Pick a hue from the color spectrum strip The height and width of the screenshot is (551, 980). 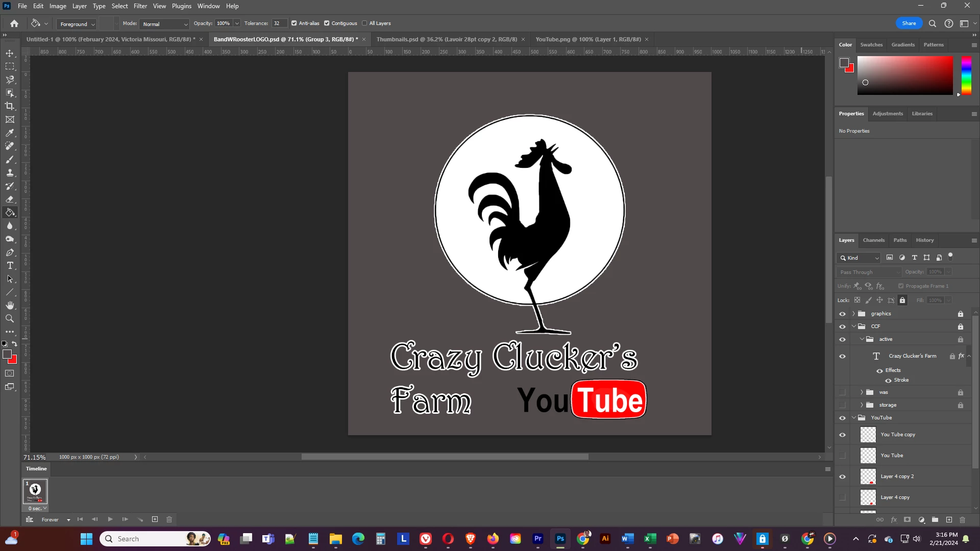(966, 75)
